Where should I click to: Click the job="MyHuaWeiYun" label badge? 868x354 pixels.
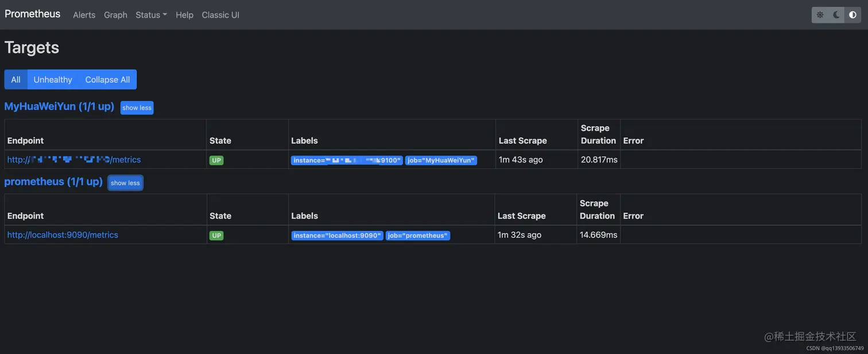pos(441,160)
